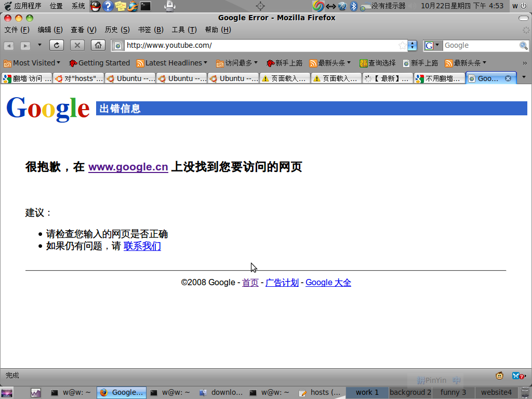The height and width of the screenshot is (399, 532).
Task: Stop loading the page
Action: click(x=77, y=45)
